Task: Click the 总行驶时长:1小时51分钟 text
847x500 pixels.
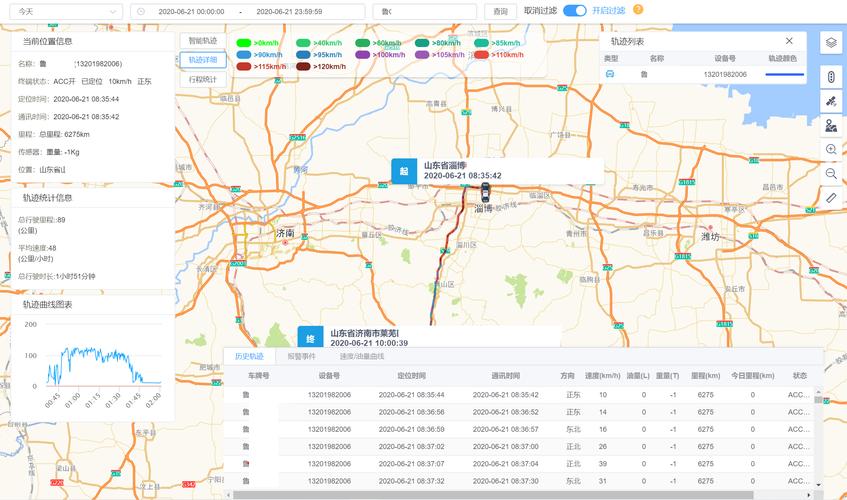Action: point(57,276)
